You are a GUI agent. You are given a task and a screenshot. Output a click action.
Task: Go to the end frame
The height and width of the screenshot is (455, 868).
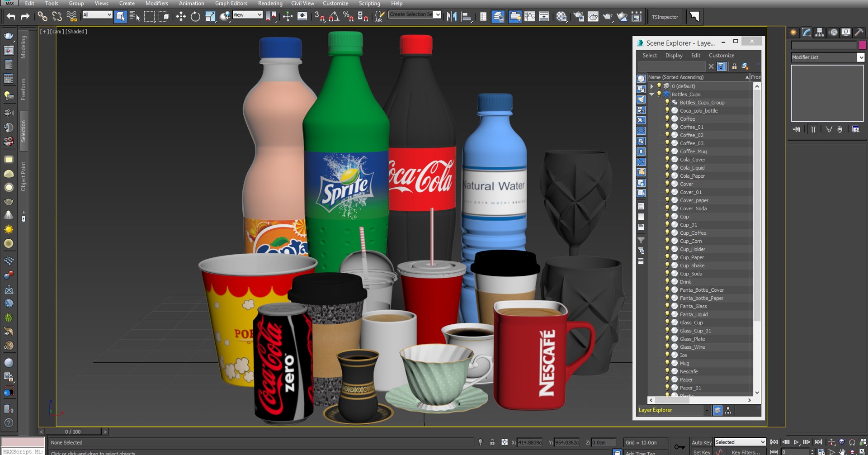point(818,442)
